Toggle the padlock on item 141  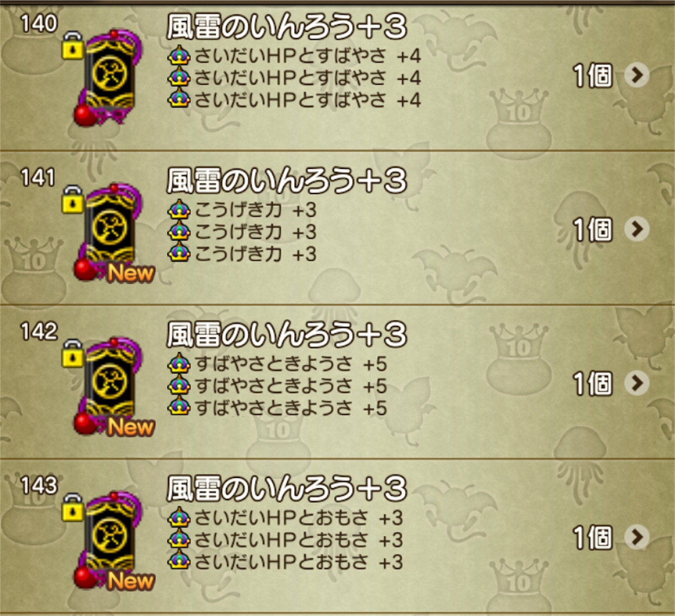pyautogui.click(x=72, y=200)
